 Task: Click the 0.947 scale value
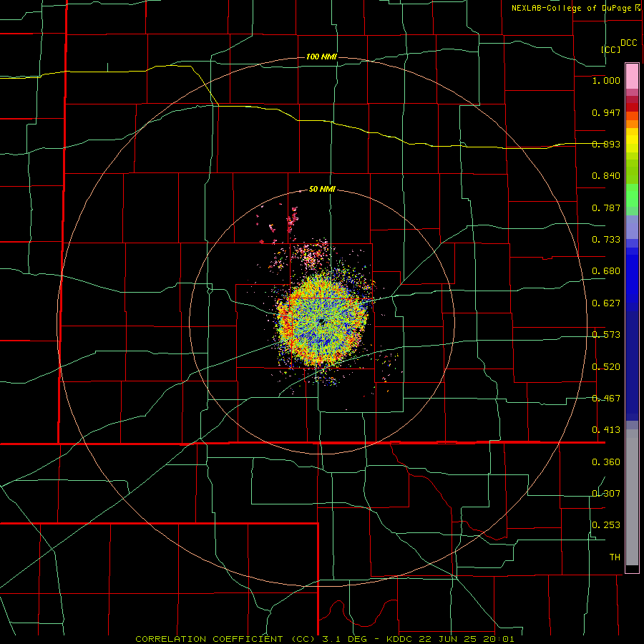click(606, 112)
